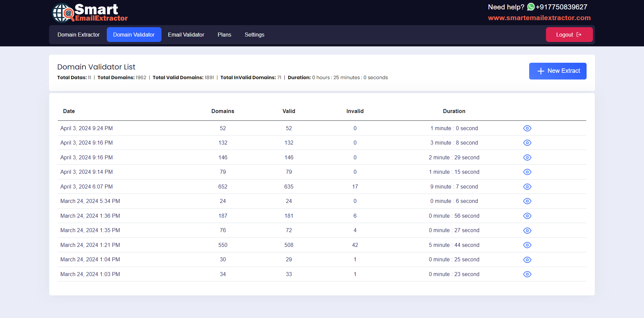Click the Valid column header
The width and height of the screenshot is (644, 318).
[289, 111]
